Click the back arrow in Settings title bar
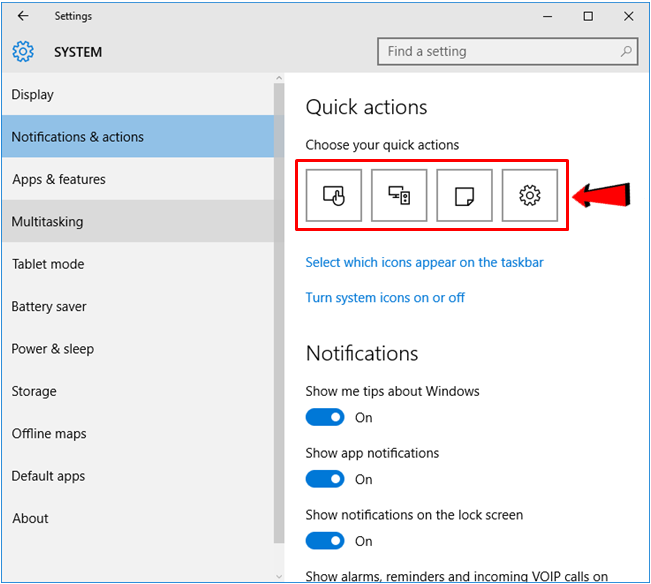 tap(23, 16)
